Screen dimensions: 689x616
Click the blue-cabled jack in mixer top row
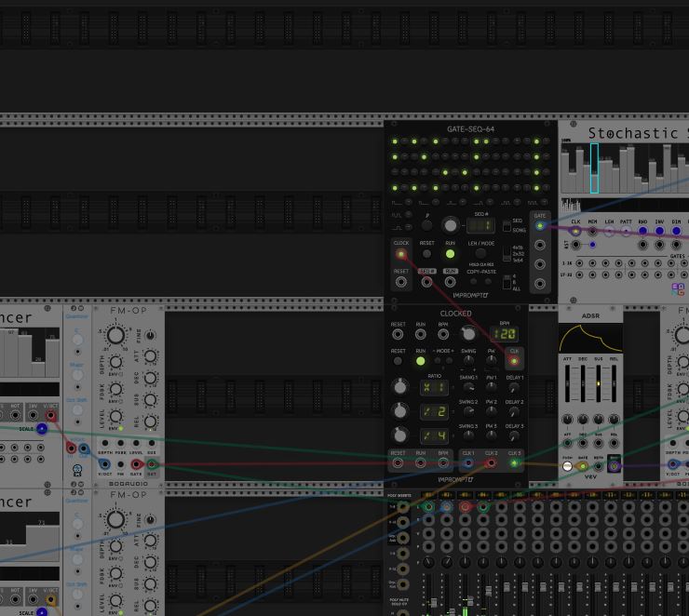pos(446,507)
